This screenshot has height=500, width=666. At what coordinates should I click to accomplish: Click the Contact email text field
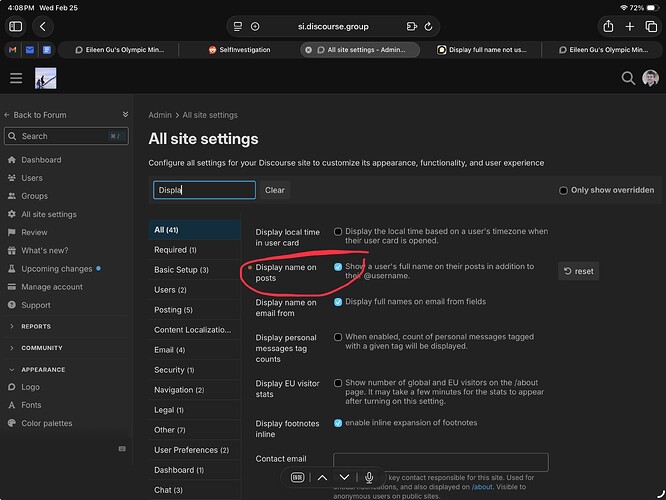click(x=441, y=462)
